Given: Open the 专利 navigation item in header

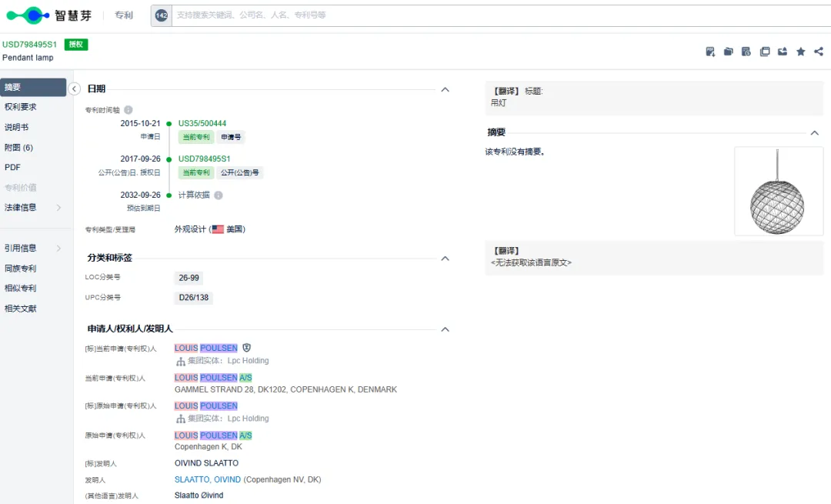Looking at the screenshot, I should (x=123, y=15).
